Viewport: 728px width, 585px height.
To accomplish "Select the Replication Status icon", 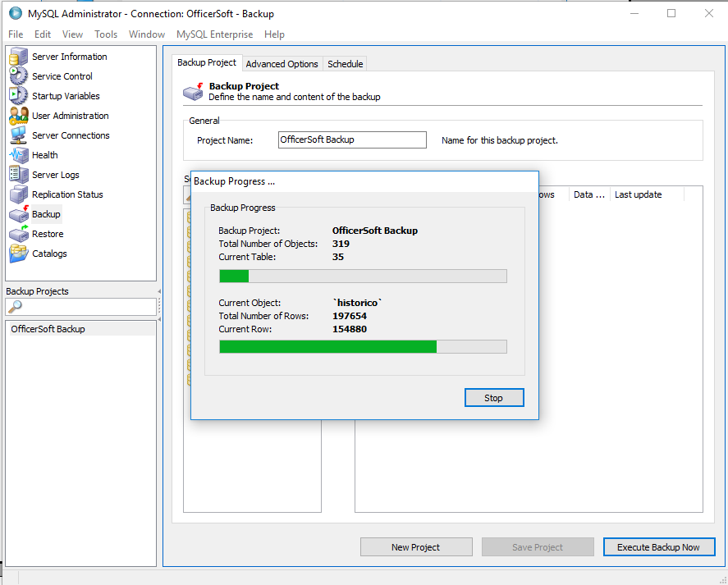I will [18, 194].
